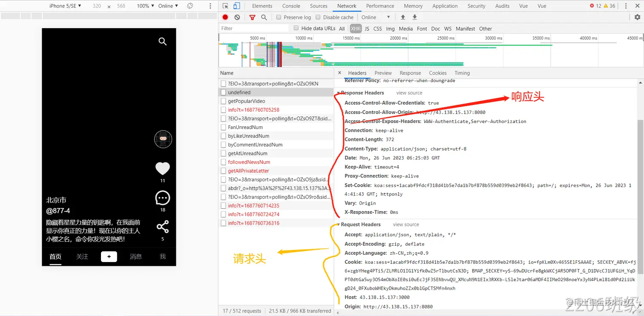This screenshot has width=644, height=316.
Task: Click the export HAR download arrow icon
Action: coord(414,17)
